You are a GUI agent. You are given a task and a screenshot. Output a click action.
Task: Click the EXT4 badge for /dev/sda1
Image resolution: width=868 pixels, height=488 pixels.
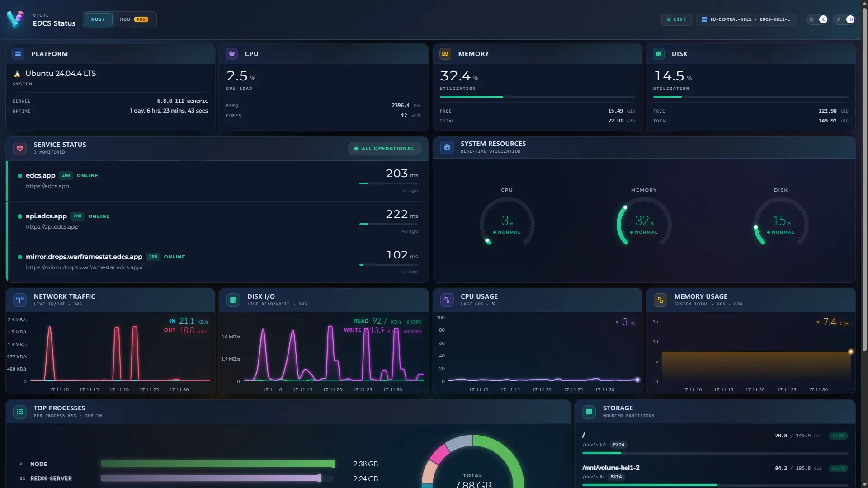click(x=618, y=445)
